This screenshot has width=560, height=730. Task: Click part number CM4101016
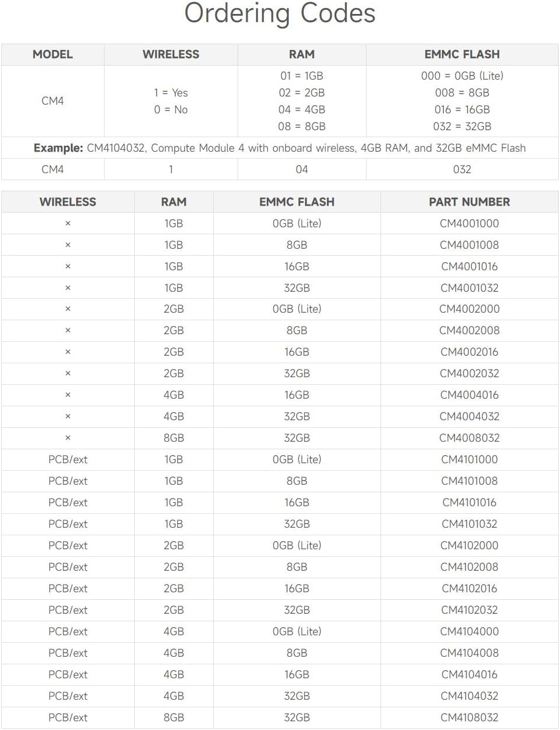(x=469, y=503)
